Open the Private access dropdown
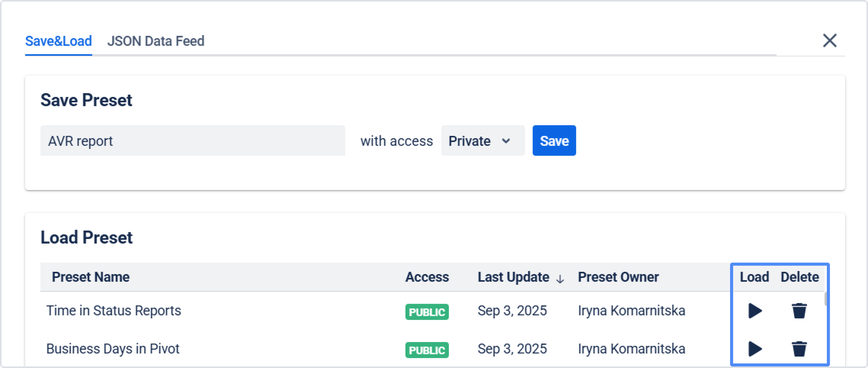Screen dimensions: 868x368 pyautogui.click(x=482, y=141)
